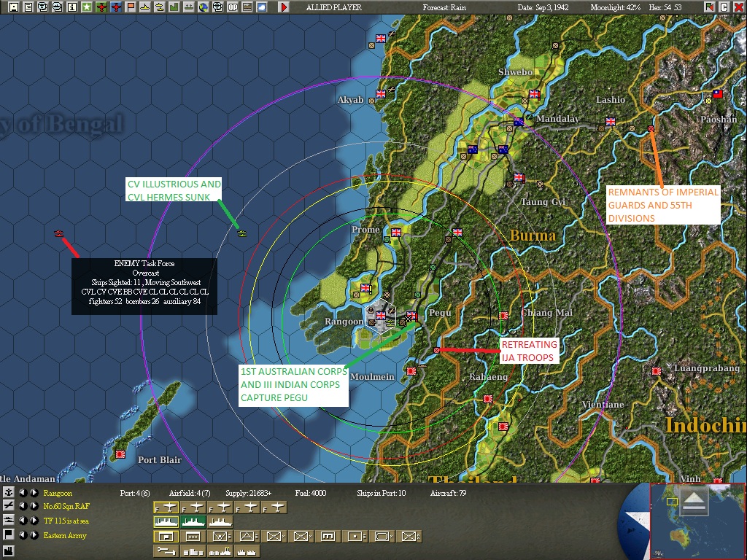Image resolution: width=747 pixels, height=560 pixels.
Task: Select the first highlighted fighter squadron button
Action: pyautogui.click(x=166, y=507)
